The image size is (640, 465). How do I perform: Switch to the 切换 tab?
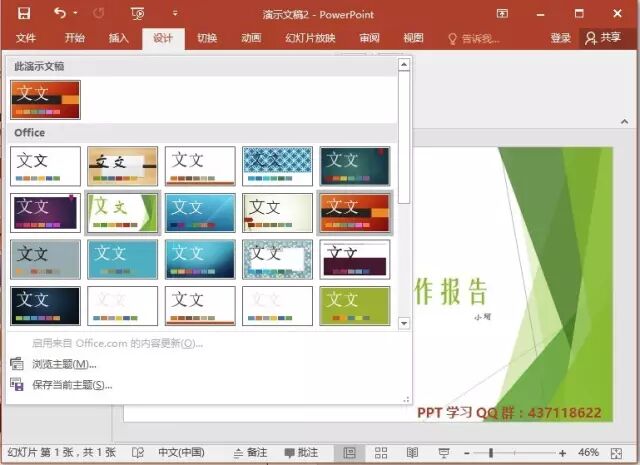207,38
